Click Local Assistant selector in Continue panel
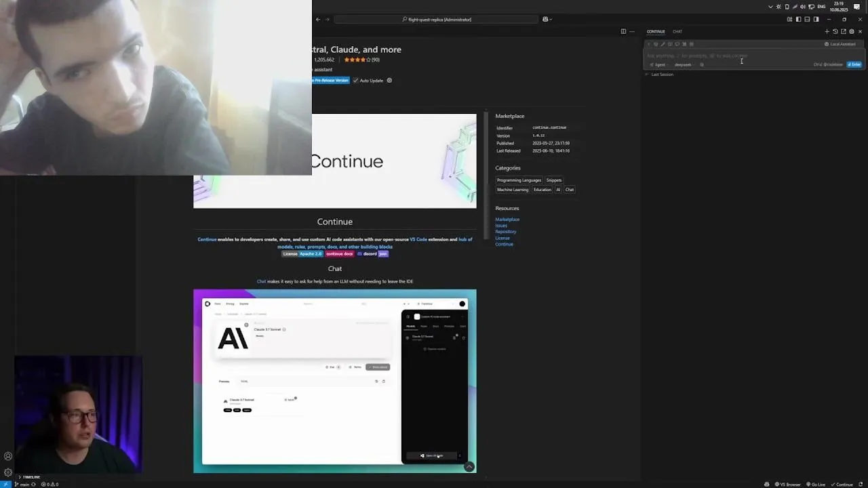The height and width of the screenshot is (488, 868). coord(840,44)
